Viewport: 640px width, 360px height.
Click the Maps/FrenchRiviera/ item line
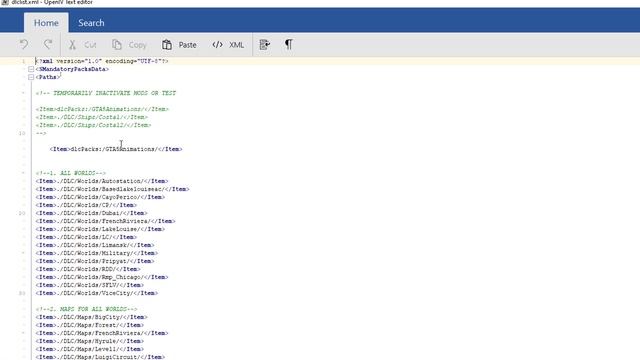tap(102, 333)
